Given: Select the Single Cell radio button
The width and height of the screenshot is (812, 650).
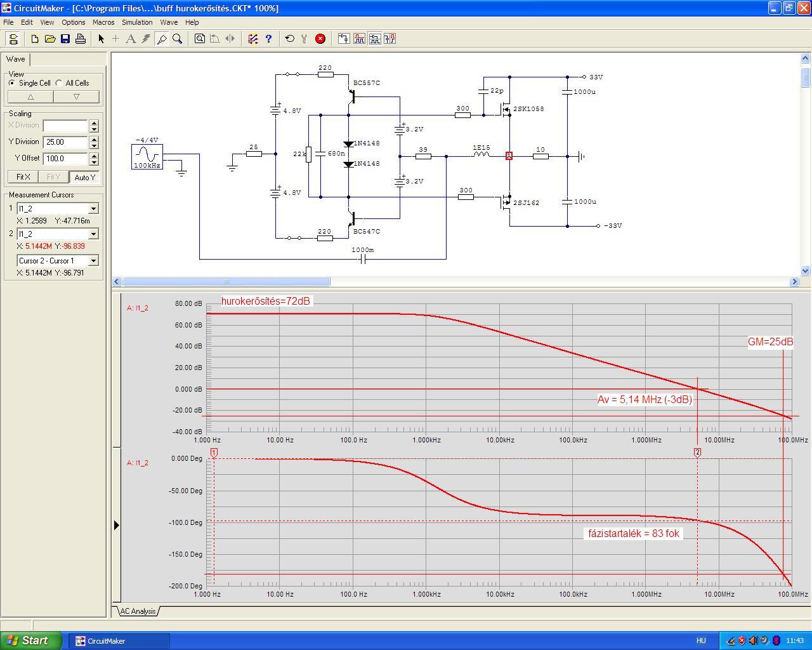Looking at the screenshot, I should pos(12,83).
